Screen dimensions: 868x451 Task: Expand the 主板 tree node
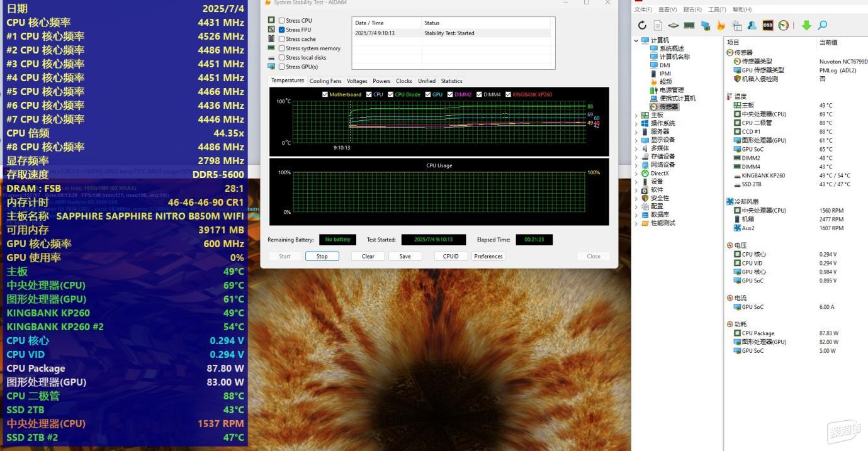pos(636,115)
